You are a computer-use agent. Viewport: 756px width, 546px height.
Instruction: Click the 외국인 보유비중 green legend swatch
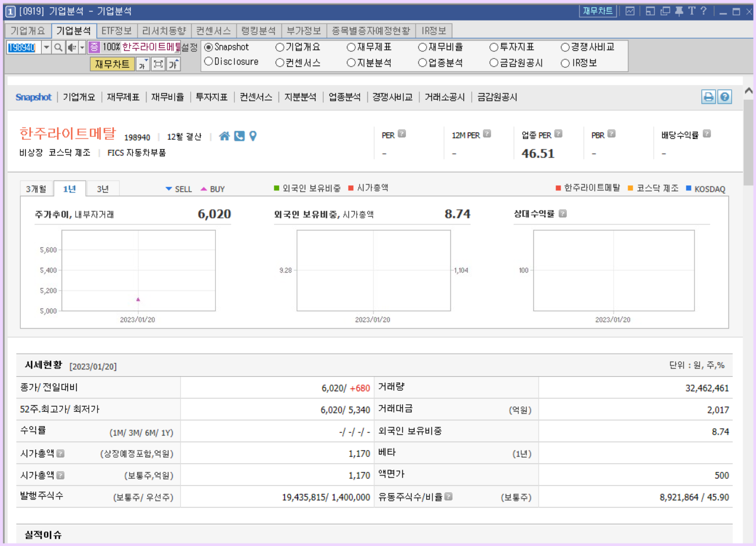click(277, 188)
